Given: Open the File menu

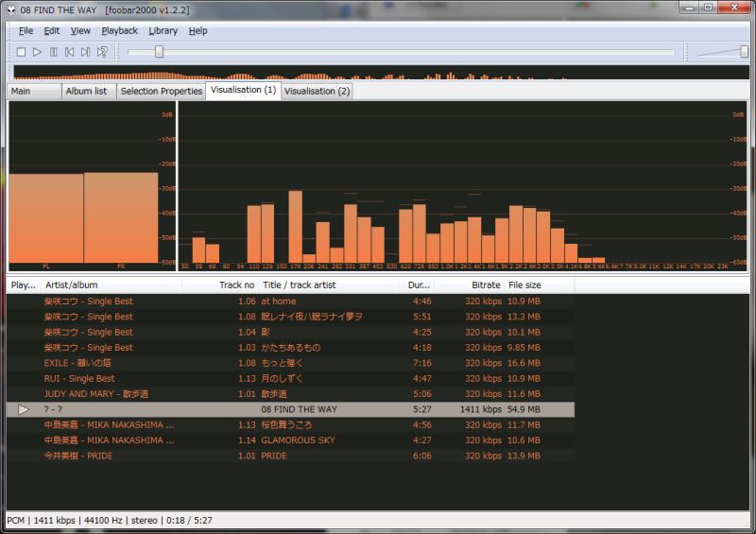Looking at the screenshot, I should (26, 31).
